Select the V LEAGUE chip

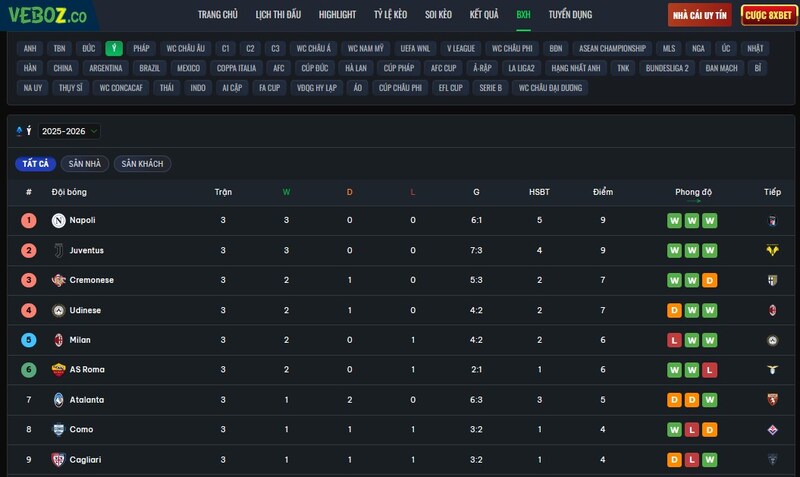461,48
